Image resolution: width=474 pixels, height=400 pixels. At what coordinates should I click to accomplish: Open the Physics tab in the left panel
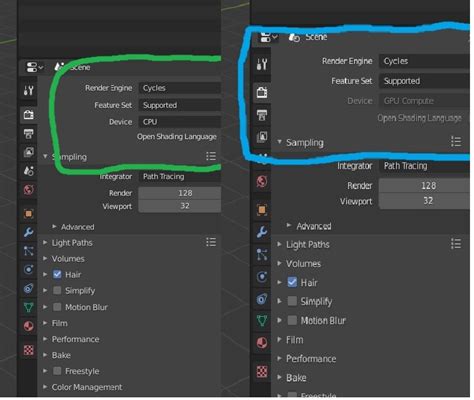[x=28, y=269]
